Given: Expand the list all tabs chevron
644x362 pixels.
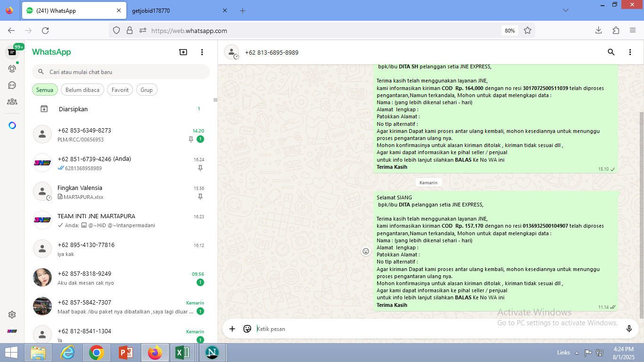Looking at the screenshot, I should (566, 10).
